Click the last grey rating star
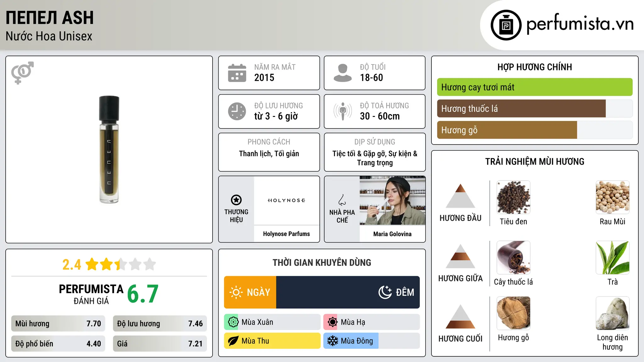644x362 pixels. 150,264
